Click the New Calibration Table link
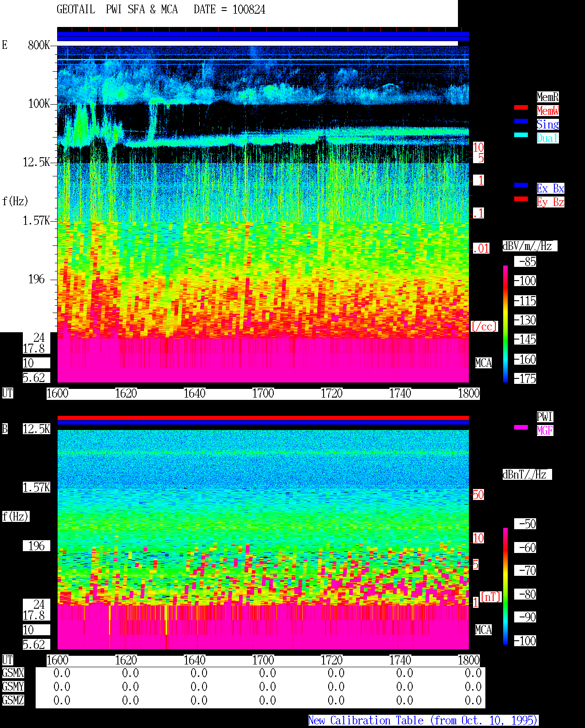The image size is (585, 728). tap(423, 721)
